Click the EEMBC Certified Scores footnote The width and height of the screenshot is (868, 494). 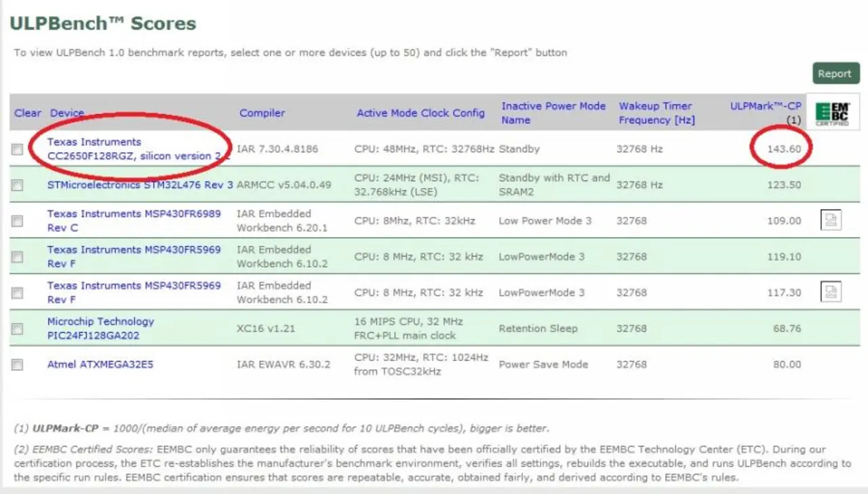(x=433, y=463)
